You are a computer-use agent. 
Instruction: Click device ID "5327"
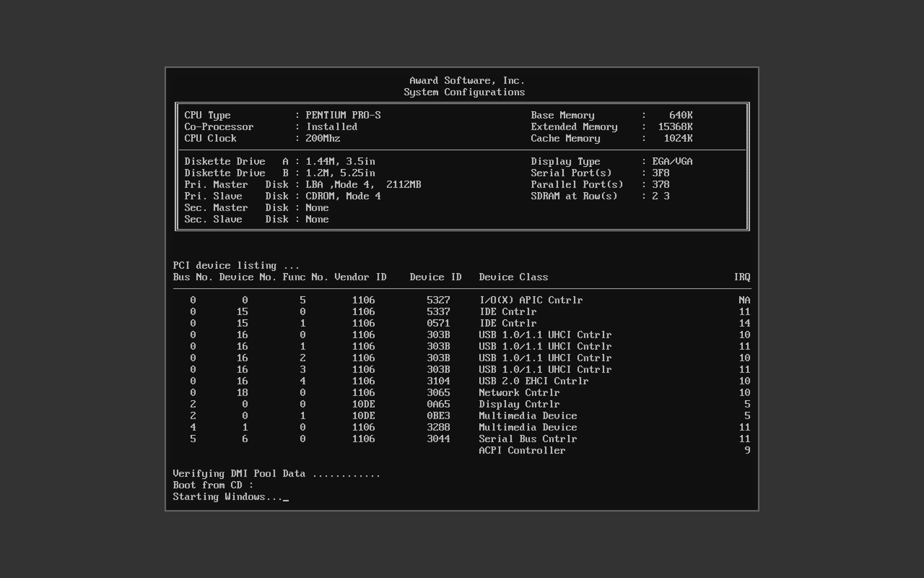click(x=438, y=300)
